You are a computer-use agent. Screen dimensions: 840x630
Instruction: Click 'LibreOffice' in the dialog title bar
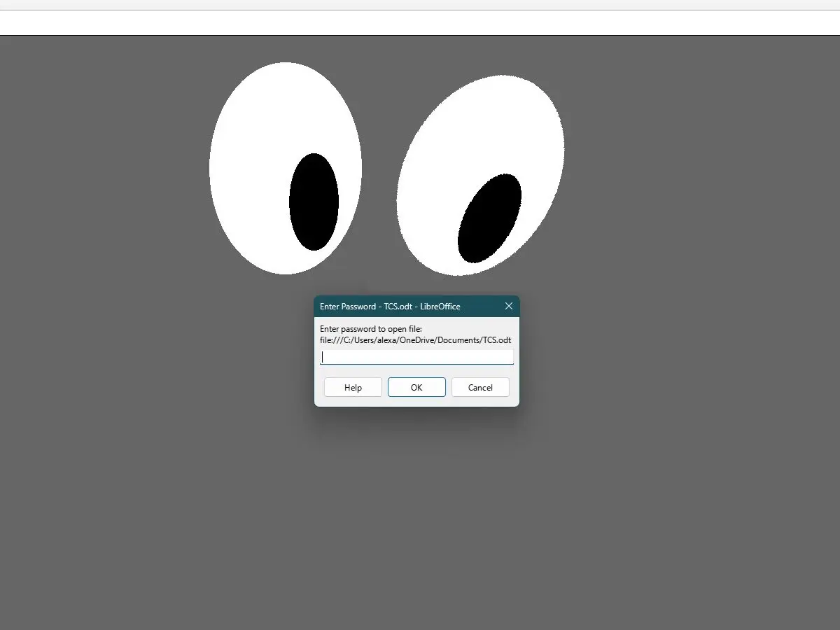440,307
